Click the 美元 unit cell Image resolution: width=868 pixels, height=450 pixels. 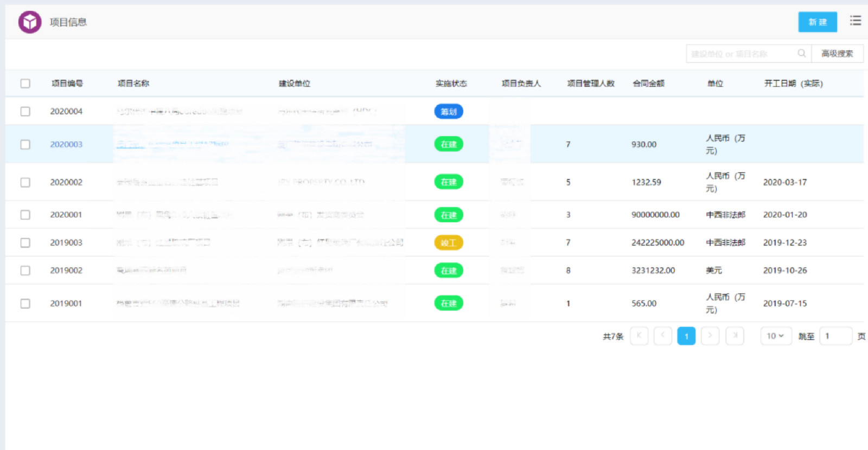714,270
